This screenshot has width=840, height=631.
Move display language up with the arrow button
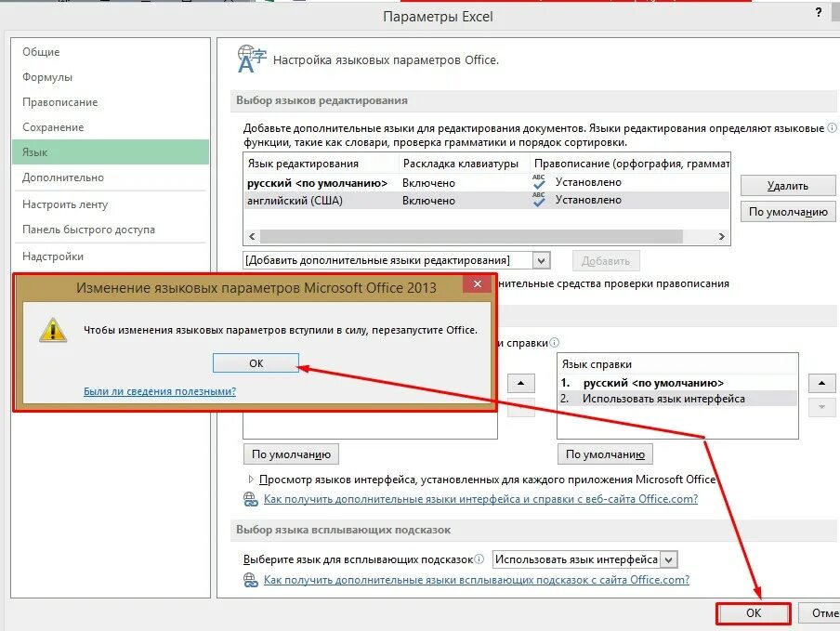tap(520, 384)
